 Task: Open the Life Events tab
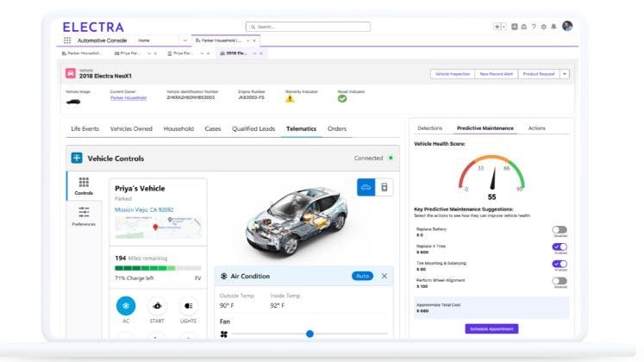[85, 128]
